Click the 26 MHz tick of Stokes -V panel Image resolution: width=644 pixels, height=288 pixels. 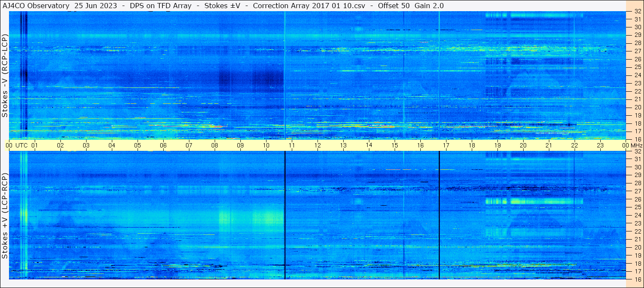pyautogui.click(x=637, y=59)
